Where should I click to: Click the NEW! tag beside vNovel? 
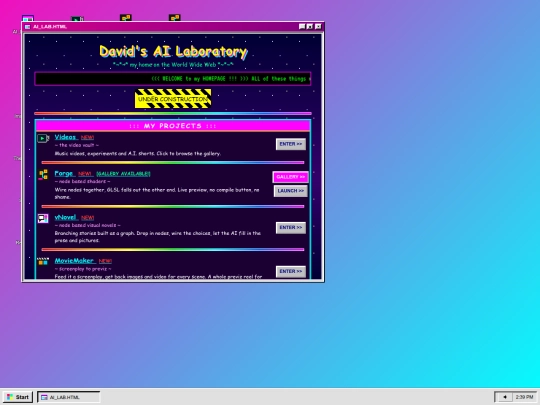(x=87, y=218)
